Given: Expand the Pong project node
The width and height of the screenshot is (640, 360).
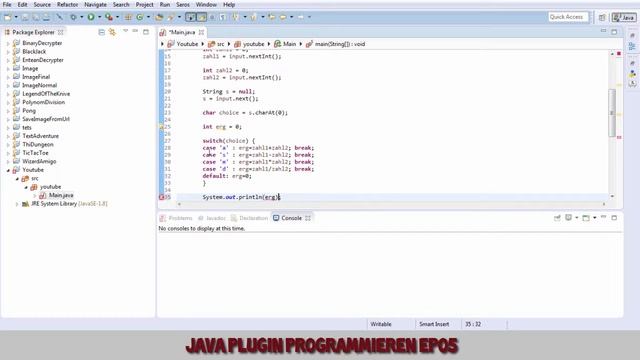Looking at the screenshot, I should [x=8, y=111].
